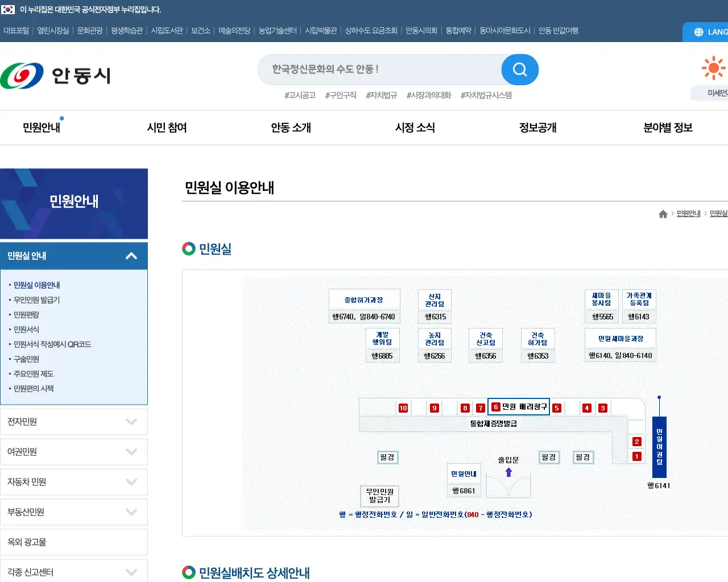728x582 pixels.
Task: Go to 안동시의회 top link
Action: coord(421,31)
